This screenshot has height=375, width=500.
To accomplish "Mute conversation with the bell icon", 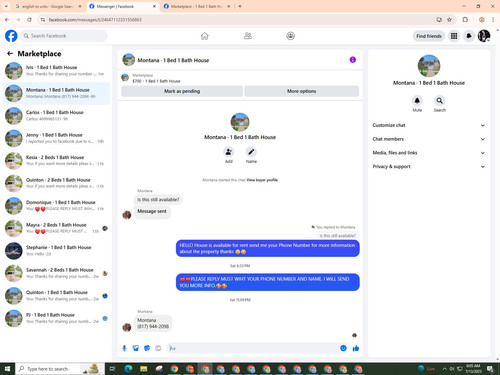I will tap(417, 100).
